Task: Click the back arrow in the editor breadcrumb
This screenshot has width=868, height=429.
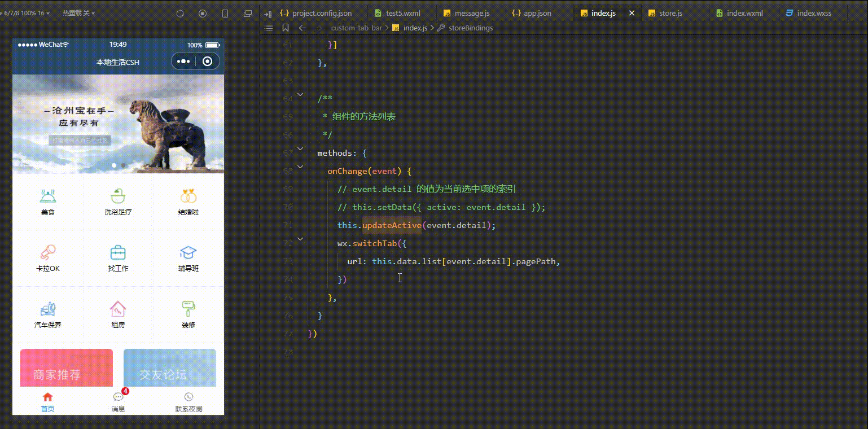Action: 303,28
